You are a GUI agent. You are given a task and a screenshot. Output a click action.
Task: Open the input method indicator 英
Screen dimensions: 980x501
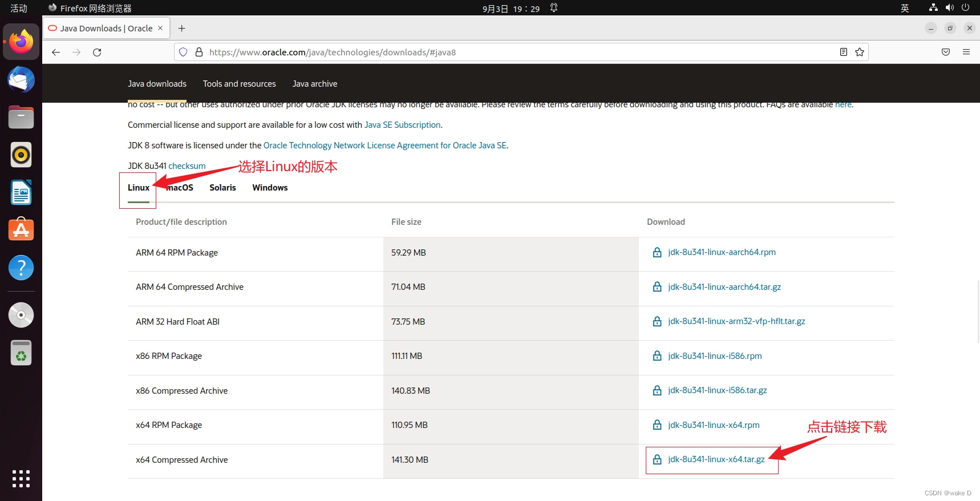pyautogui.click(x=905, y=8)
